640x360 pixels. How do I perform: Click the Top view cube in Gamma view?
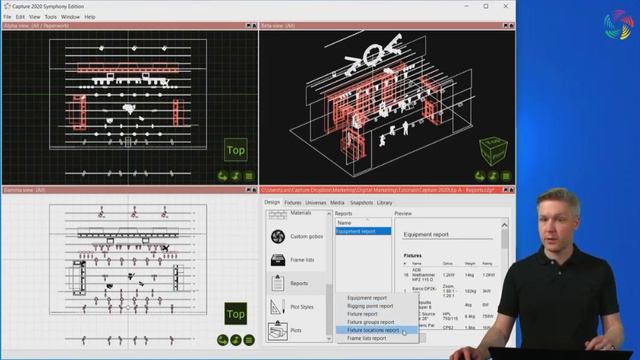point(236,313)
